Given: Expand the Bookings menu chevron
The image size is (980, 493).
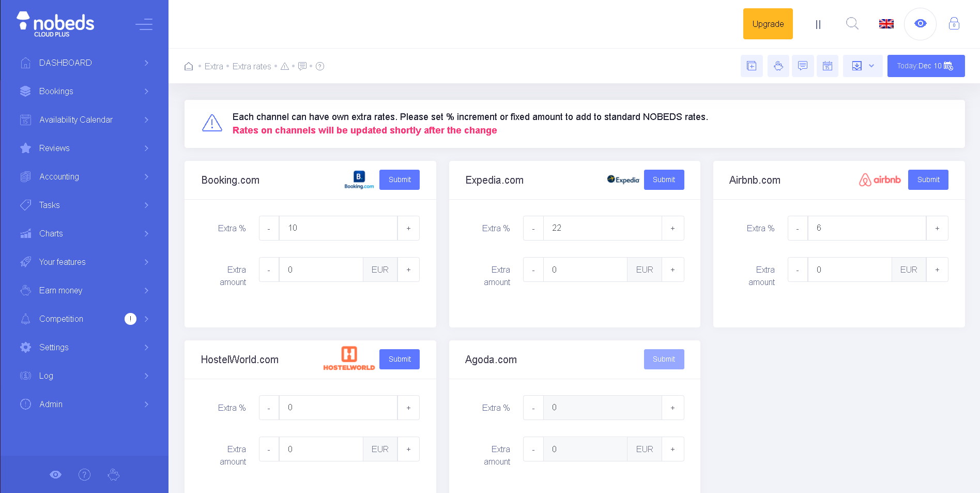Looking at the screenshot, I should pyautogui.click(x=146, y=92).
